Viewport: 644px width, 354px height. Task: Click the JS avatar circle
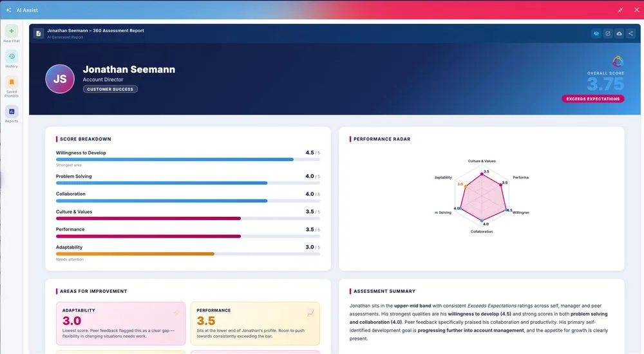[x=60, y=79]
